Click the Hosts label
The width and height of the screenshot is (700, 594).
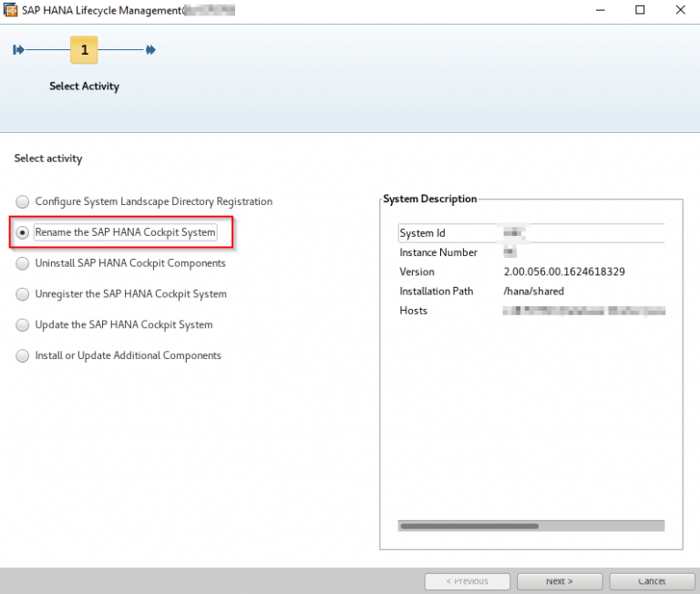pyautogui.click(x=414, y=311)
